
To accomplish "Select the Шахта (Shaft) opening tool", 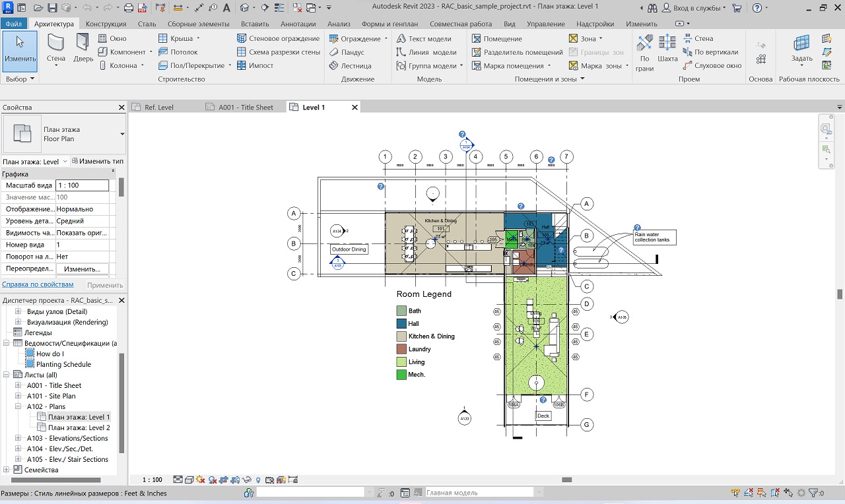I will pyautogui.click(x=667, y=47).
